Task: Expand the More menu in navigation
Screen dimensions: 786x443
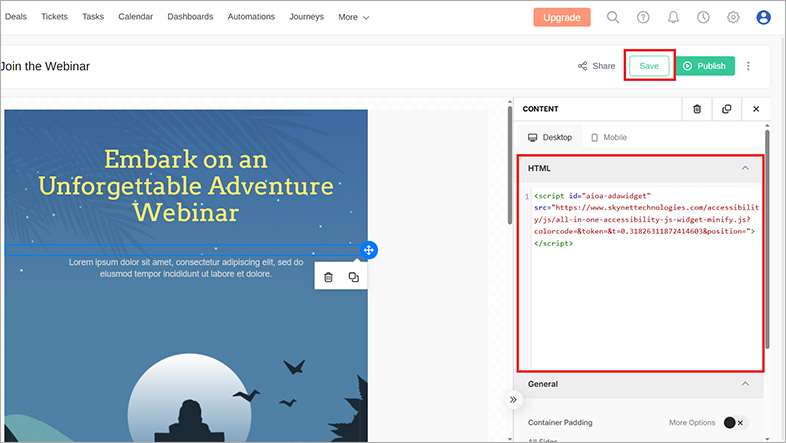Action: click(353, 17)
